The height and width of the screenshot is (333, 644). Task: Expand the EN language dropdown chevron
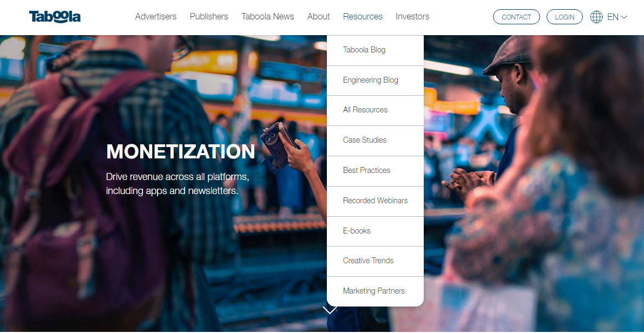tap(624, 17)
